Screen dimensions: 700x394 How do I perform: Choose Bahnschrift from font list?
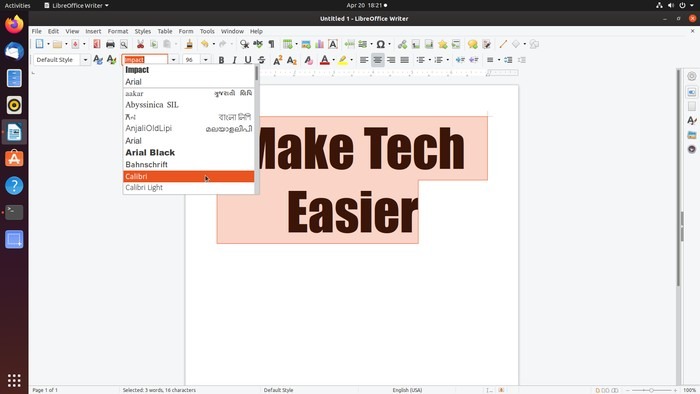tap(188, 165)
